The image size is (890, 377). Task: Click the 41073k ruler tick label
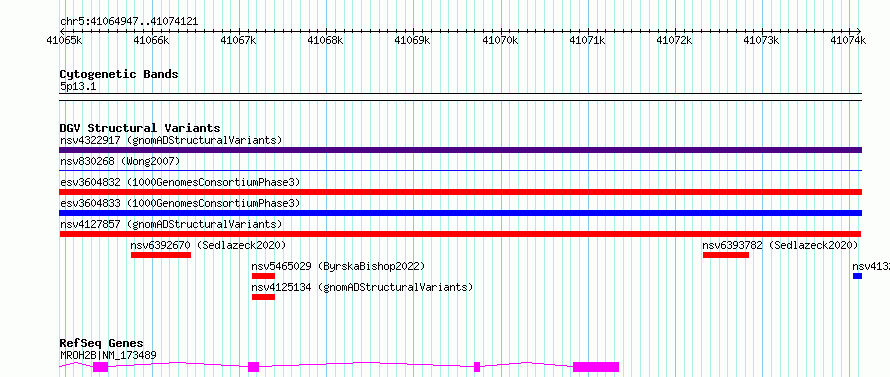tap(762, 40)
